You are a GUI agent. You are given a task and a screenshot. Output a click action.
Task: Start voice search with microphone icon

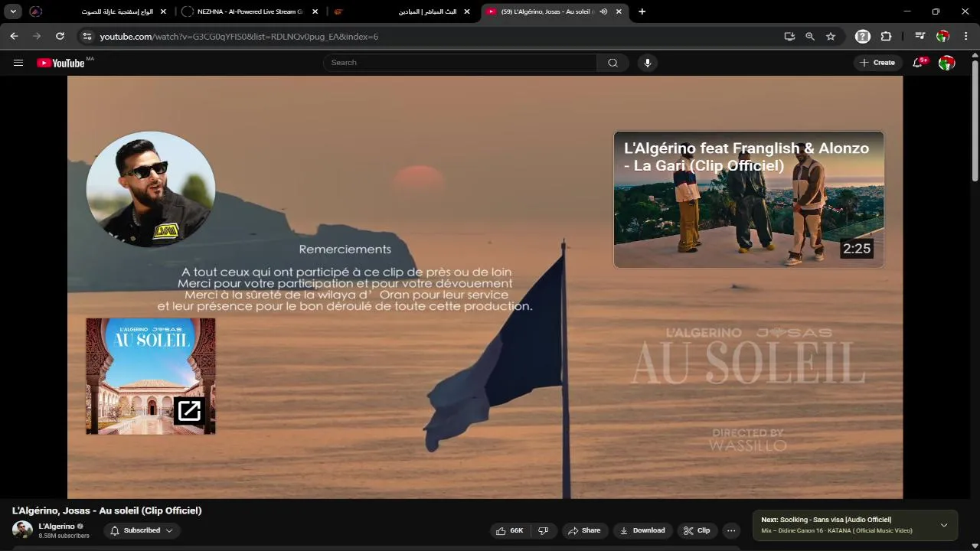point(648,63)
